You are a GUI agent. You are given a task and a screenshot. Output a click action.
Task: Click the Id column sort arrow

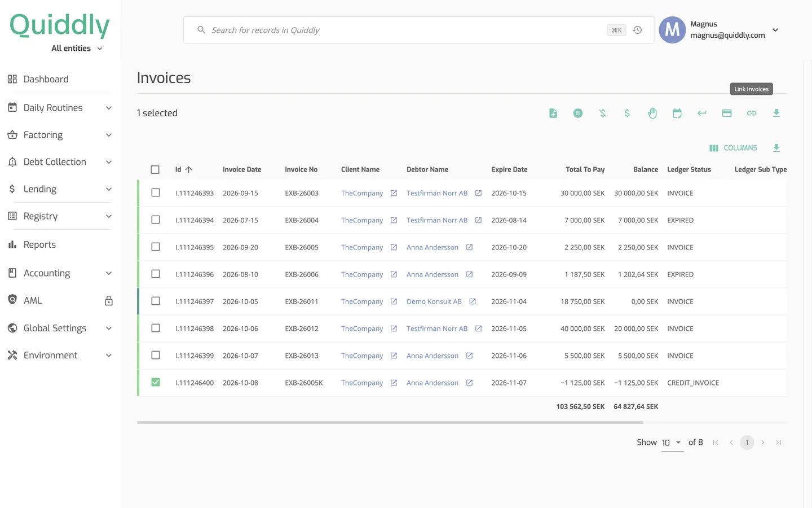point(189,169)
